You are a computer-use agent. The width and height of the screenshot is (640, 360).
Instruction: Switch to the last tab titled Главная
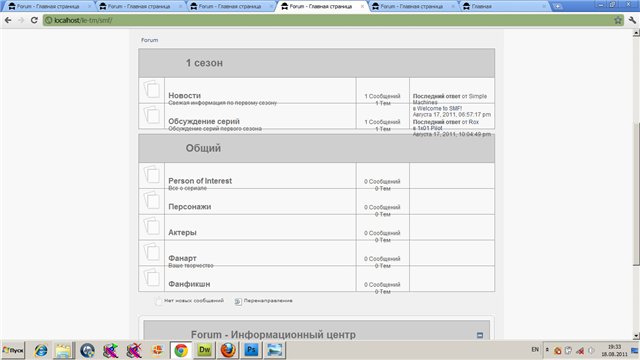[x=505, y=7]
